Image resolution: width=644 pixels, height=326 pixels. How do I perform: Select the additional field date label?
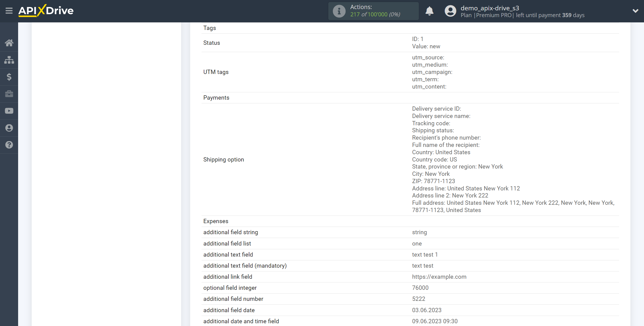229,310
